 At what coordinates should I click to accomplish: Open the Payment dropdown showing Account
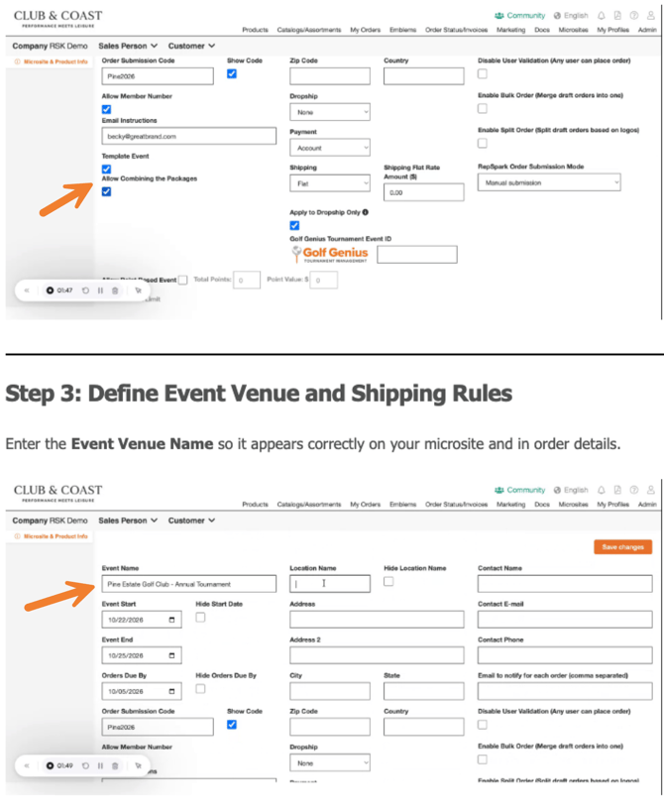(x=329, y=148)
